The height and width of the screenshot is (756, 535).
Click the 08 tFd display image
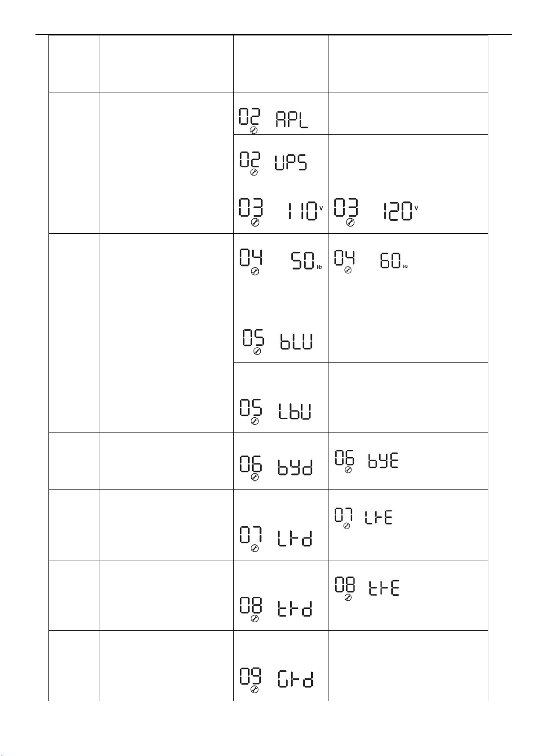(276, 608)
